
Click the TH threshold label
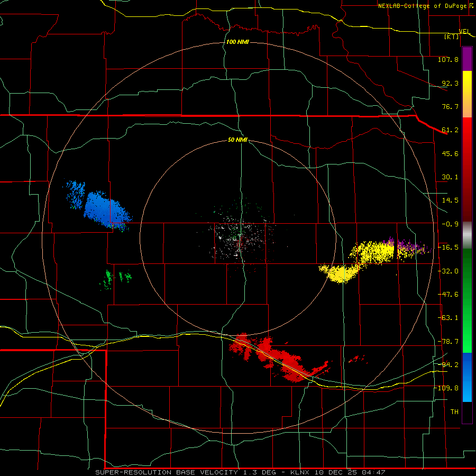(454, 412)
